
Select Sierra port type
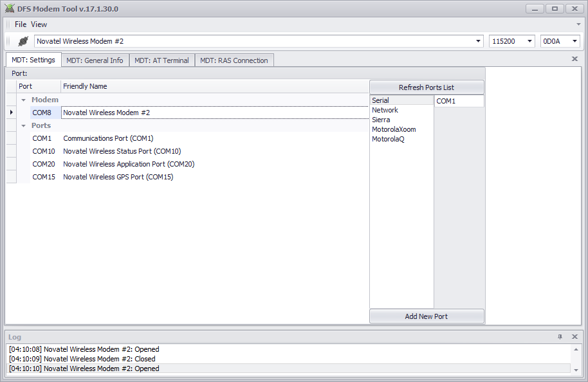[401, 120]
